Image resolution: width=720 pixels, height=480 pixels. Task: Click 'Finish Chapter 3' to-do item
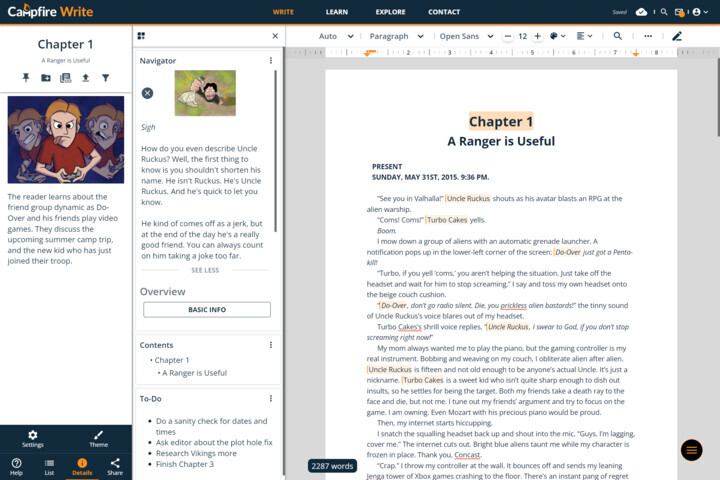click(185, 464)
